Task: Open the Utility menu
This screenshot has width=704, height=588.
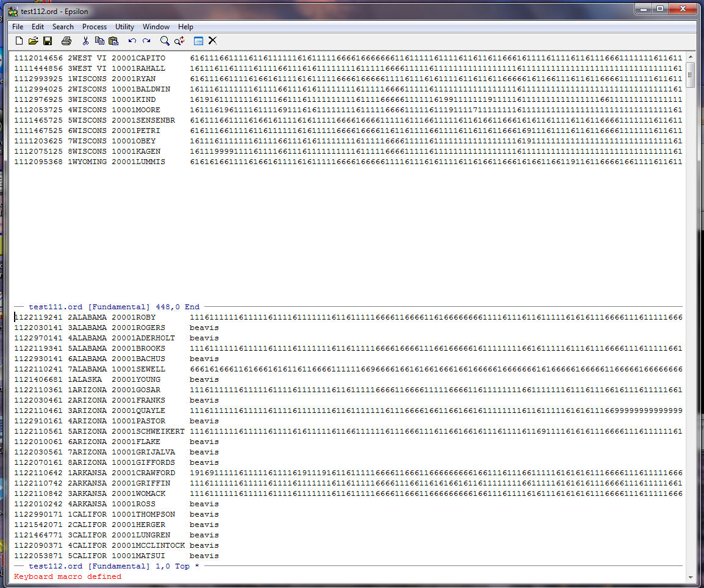Action: point(124,27)
